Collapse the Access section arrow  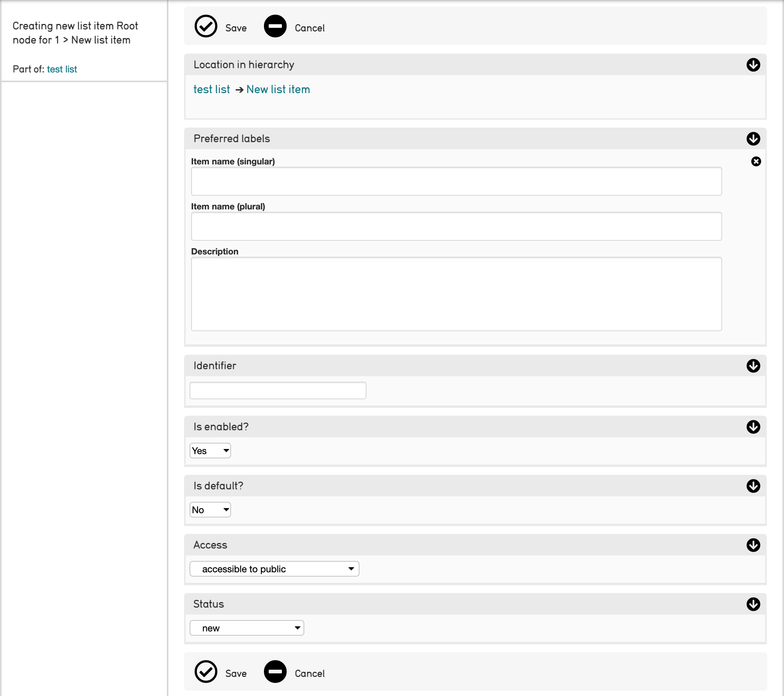(753, 545)
